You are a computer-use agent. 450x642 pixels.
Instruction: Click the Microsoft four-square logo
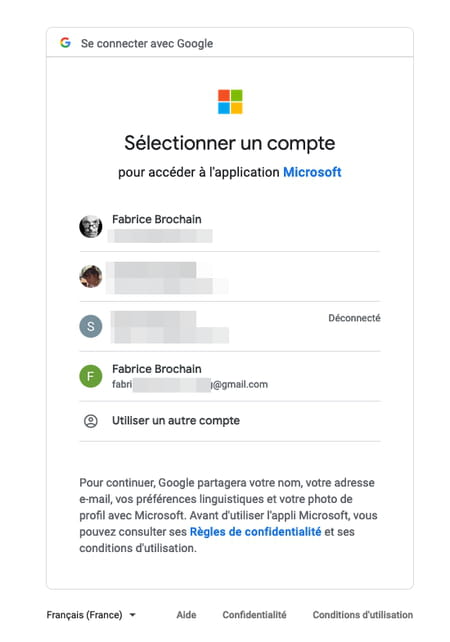point(230,102)
